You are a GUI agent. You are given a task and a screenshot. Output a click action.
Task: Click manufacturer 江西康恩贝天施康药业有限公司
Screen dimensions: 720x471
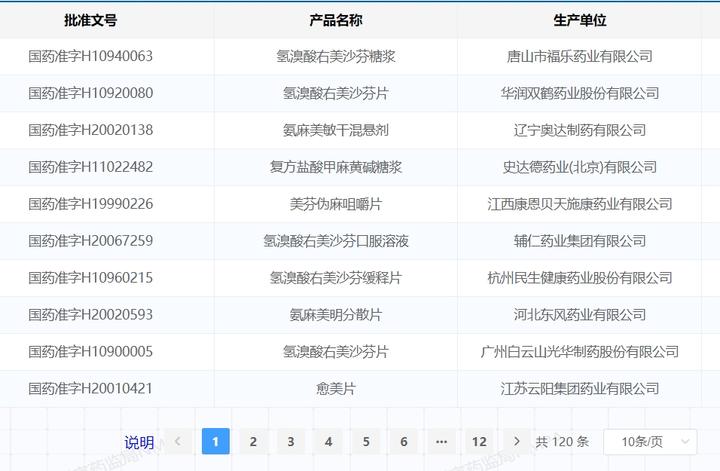coord(580,204)
